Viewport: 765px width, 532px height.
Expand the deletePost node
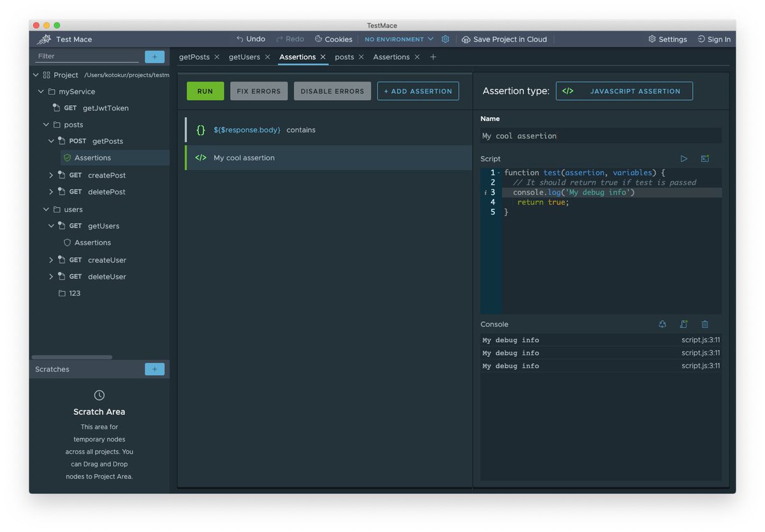52,192
